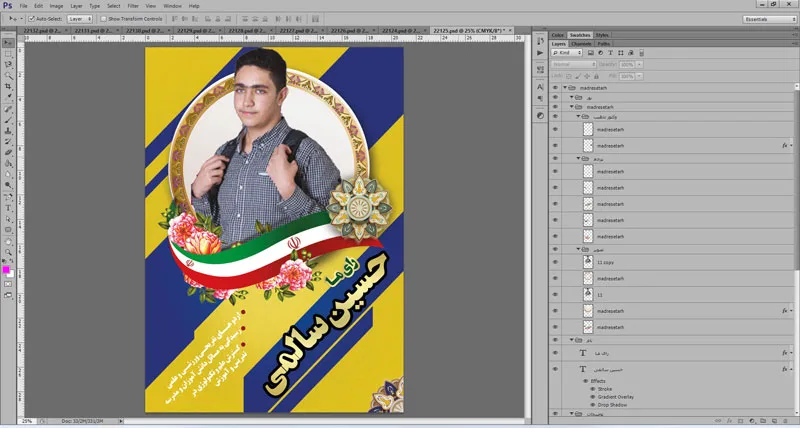The width and height of the screenshot is (800, 428).
Task: Open the Image menu
Action: pyautogui.click(x=56, y=6)
